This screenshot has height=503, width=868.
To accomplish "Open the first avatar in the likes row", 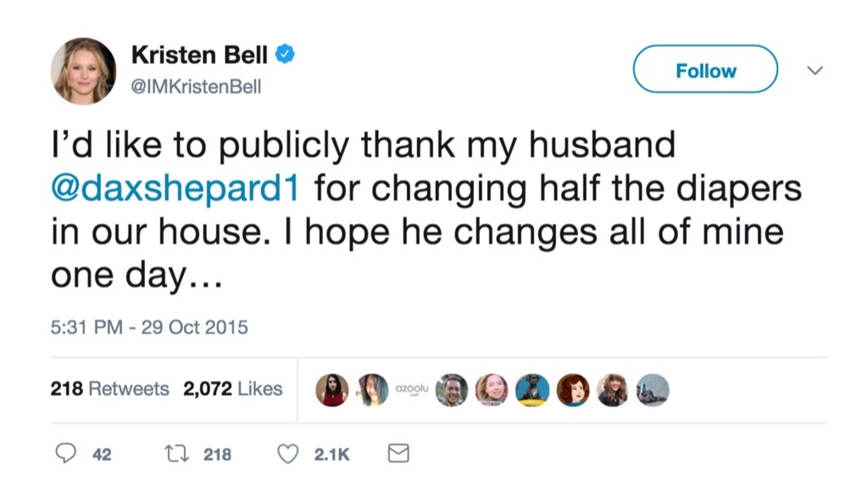I will click(332, 389).
